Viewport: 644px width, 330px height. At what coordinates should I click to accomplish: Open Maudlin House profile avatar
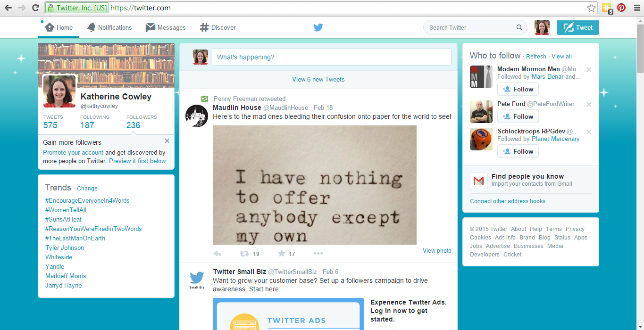pos(197,116)
